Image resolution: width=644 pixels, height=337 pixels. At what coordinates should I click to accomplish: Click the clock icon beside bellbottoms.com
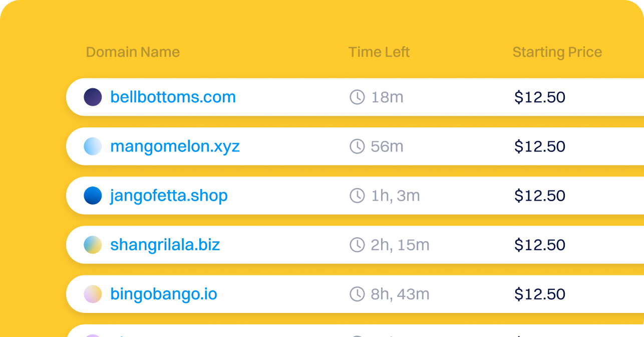click(358, 97)
